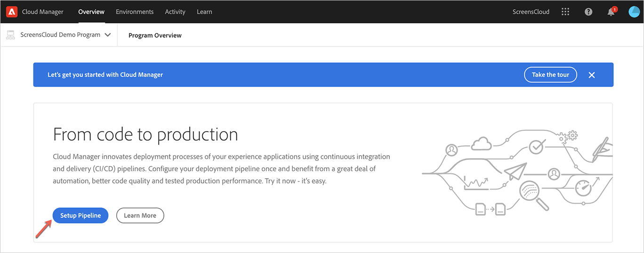Click the pipeline illustration graphic
The width and height of the screenshot is (644, 253).
(517, 173)
